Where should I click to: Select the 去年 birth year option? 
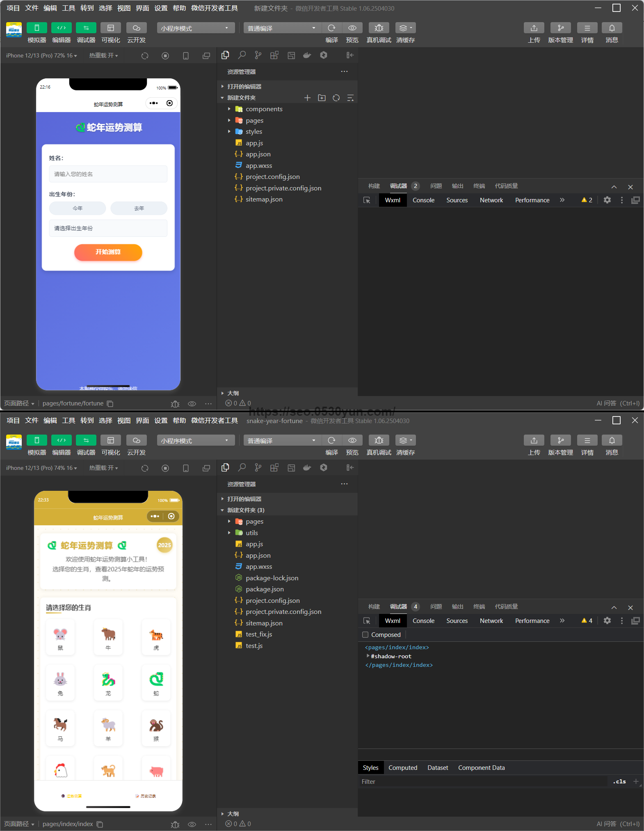coord(139,208)
